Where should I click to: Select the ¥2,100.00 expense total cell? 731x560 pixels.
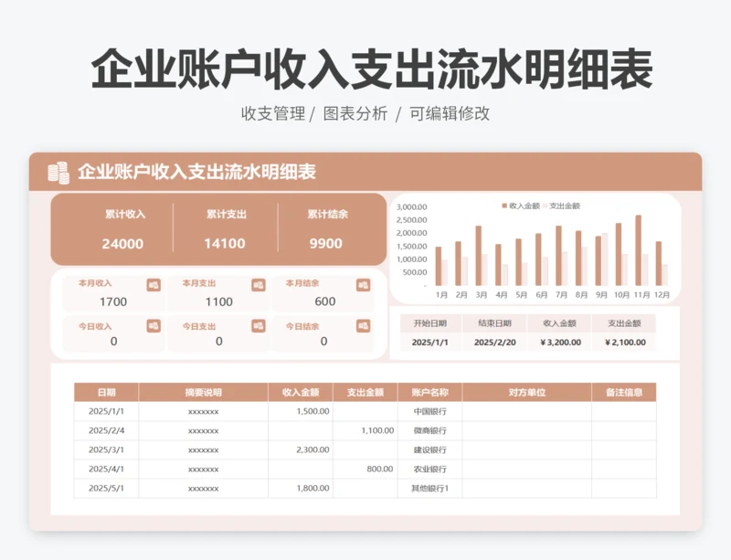pyautogui.click(x=624, y=343)
